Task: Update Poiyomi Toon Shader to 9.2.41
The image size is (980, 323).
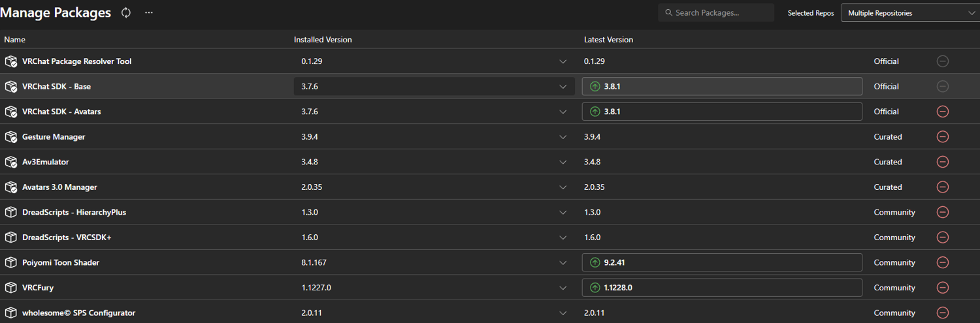Action: 721,263
